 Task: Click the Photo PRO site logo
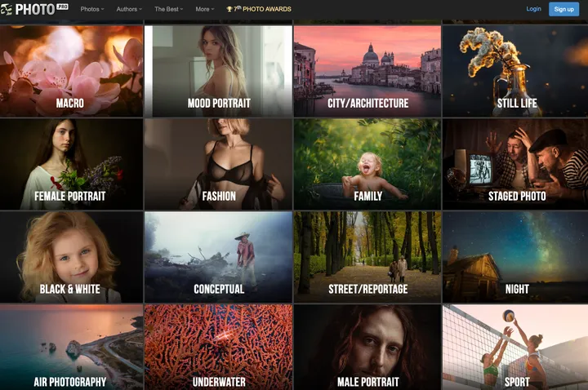click(34, 9)
